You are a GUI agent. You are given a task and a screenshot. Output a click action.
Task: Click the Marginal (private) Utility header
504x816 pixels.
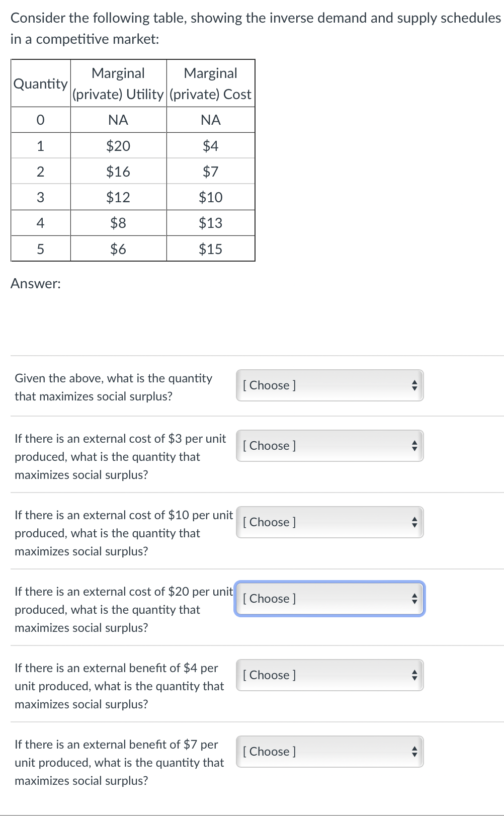click(118, 83)
